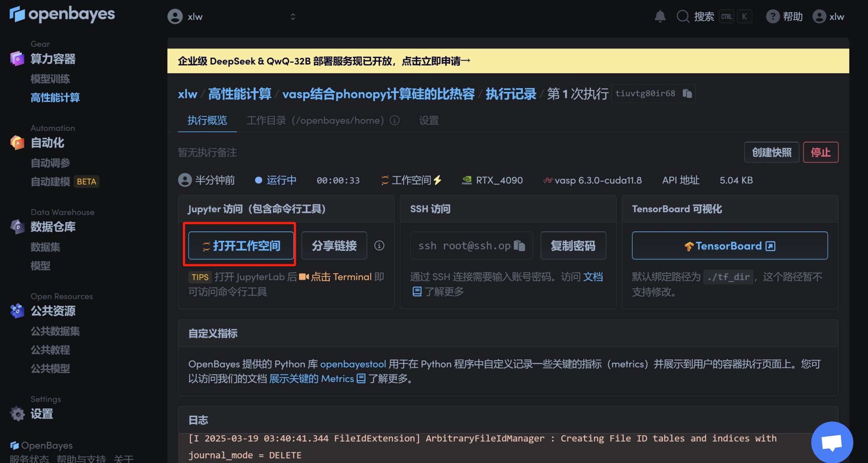Click the video camera Terminal icon

coord(304,277)
